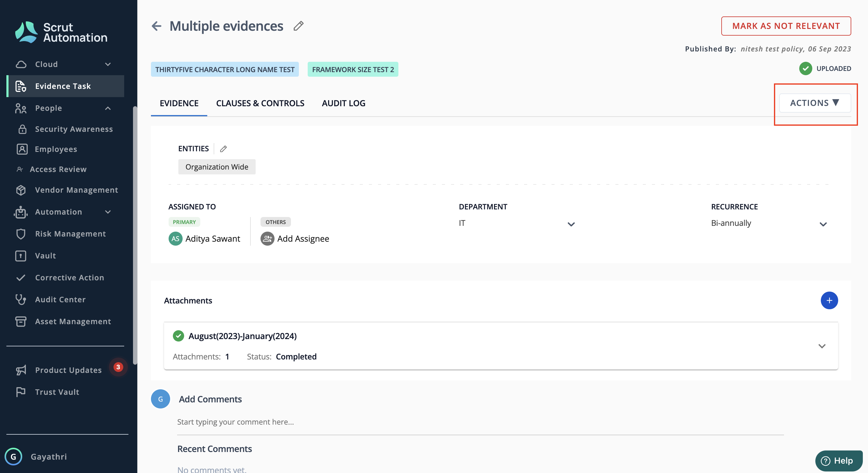Image resolution: width=868 pixels, height=473 pixels.
Task: Click the Completed status text
Action: click(x=296, y=356)
